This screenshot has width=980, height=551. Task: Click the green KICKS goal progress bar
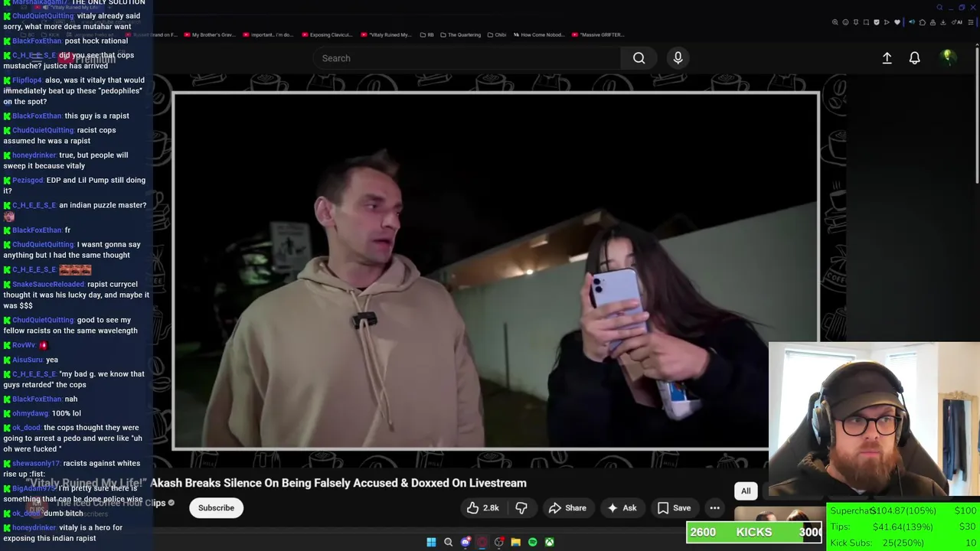click(754, 532)
